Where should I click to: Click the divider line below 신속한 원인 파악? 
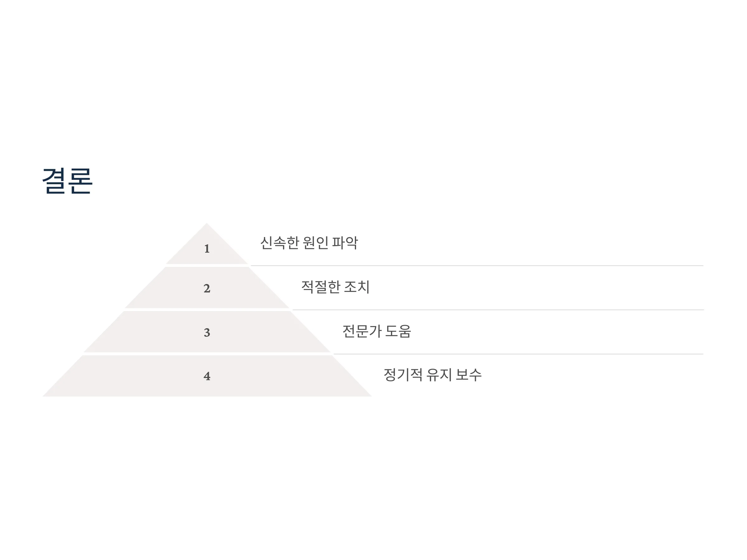[x=477, y=266]
